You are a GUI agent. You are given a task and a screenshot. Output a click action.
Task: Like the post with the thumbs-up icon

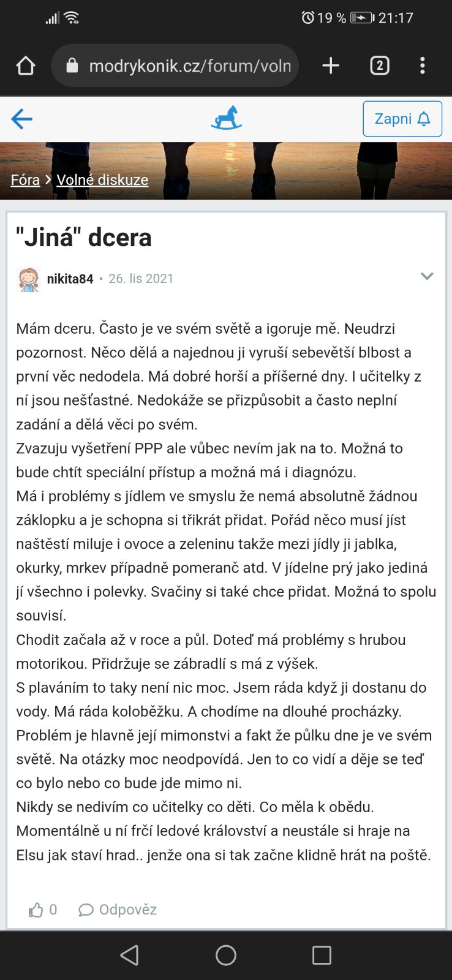36,910
